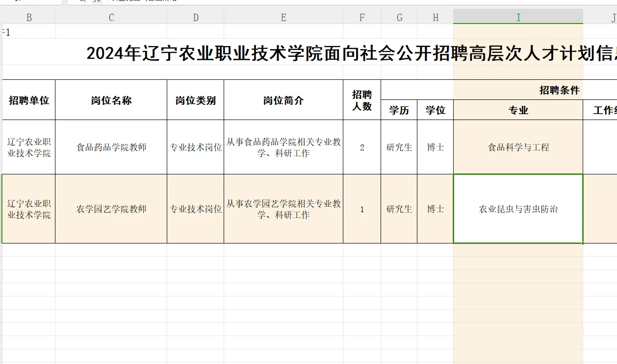The height and width of the screenshot is (364, 617).
Task: Select highlighted column I header
Action: [x=518, y=18]
